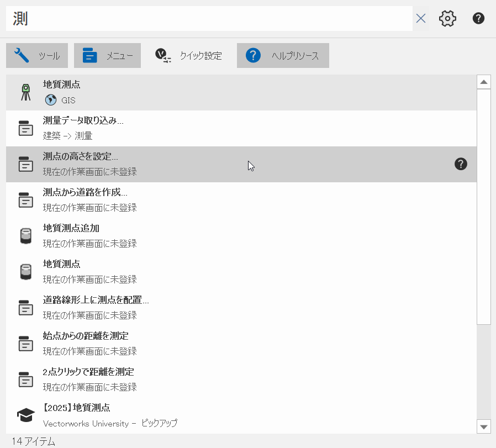Click the clear search X icon
The height and width of the screenshot is (448, 496).
point(421,19)
